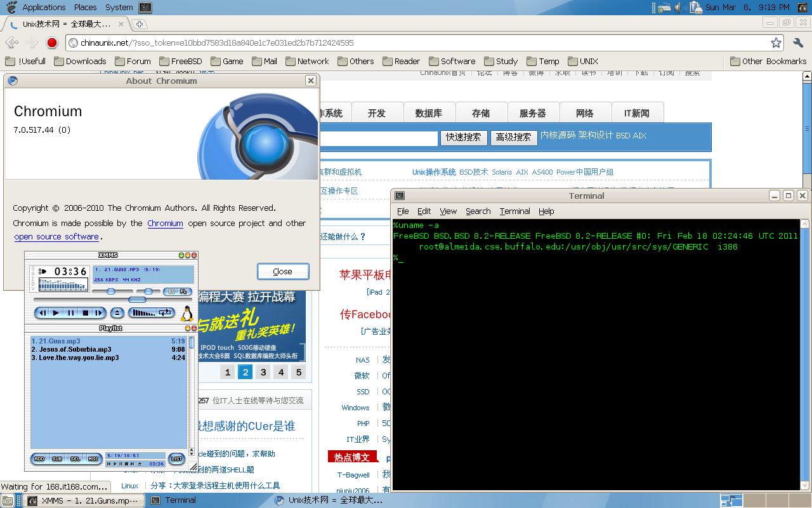Viewport: 812px width, 508px height.
Task: Click the XMMS song position seek slider
Action: click(136, 300)
